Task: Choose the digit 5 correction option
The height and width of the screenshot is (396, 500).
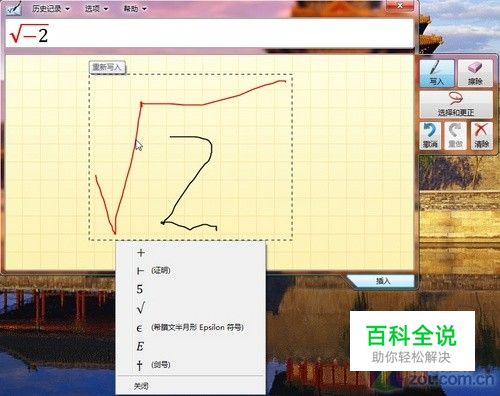Action: pos(191,289)
